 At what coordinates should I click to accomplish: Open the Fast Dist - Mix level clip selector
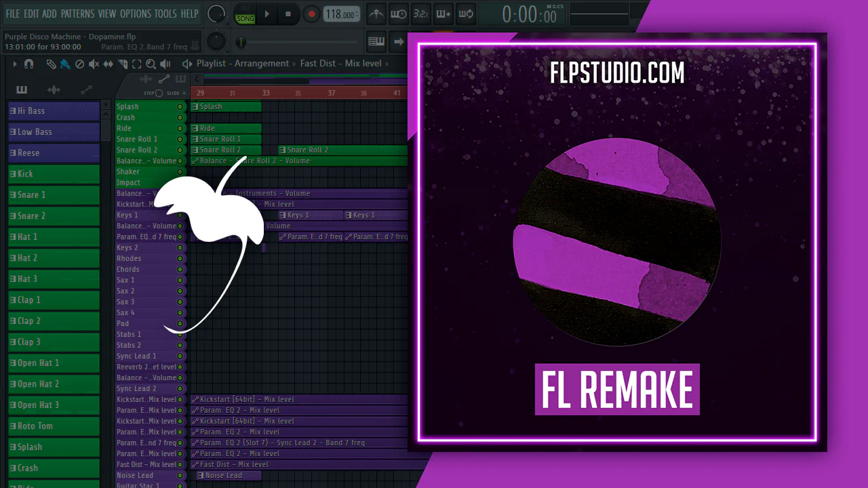[340, 64]
